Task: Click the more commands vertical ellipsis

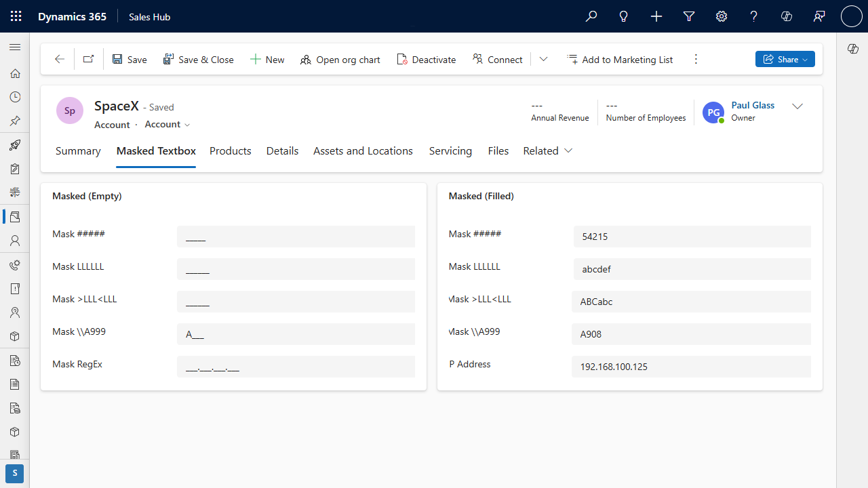Action: point(696,60)
